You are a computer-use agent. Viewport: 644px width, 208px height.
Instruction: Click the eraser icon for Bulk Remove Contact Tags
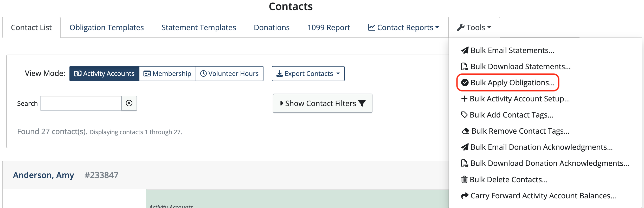click(465, 131)
